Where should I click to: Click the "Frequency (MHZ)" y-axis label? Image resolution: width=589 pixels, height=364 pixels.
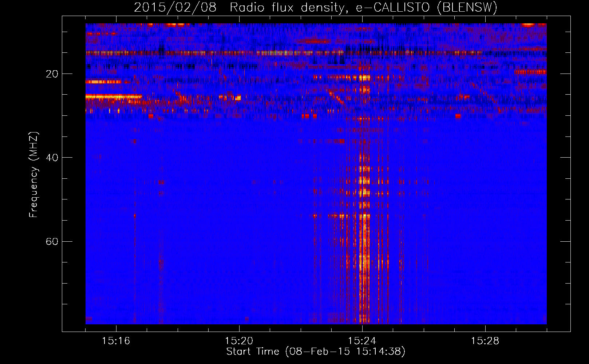coord(33,175)
